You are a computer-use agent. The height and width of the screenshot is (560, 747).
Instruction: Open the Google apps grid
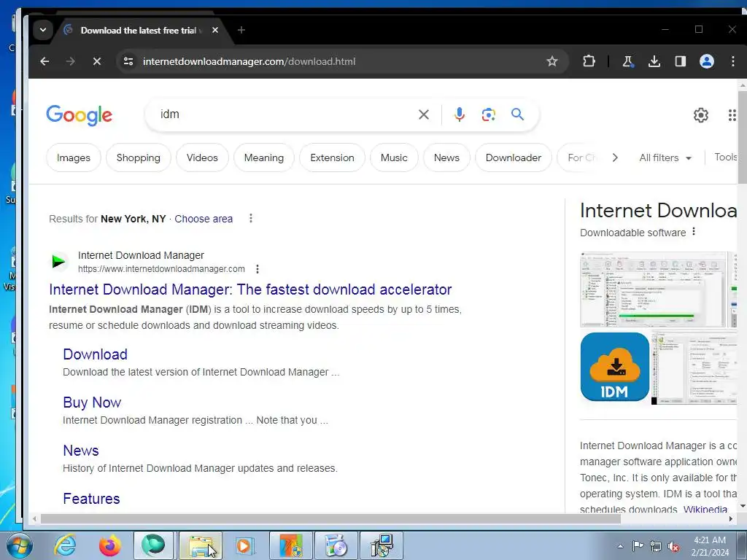coord(732,114)
